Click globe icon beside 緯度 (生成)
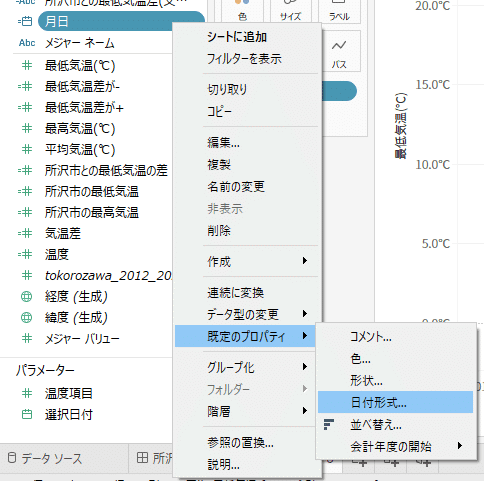484x481 pixels. click(27, 317)
